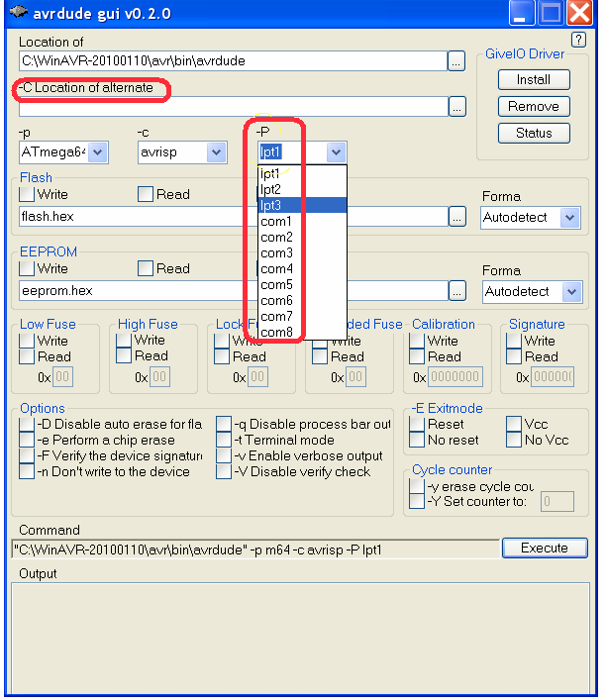Open Flash format Autodetect dropdown
This screenshot has width=606, height=700.
pos(569,218)
